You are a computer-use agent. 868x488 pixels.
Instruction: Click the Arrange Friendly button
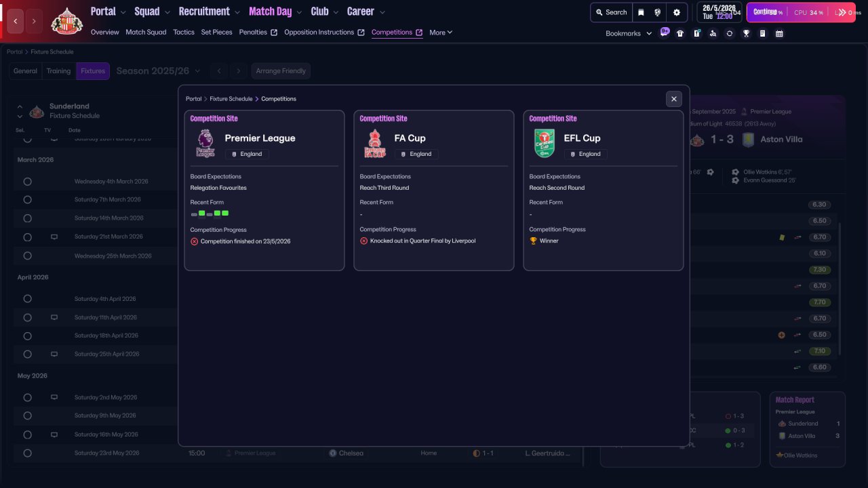pos(281,71)
